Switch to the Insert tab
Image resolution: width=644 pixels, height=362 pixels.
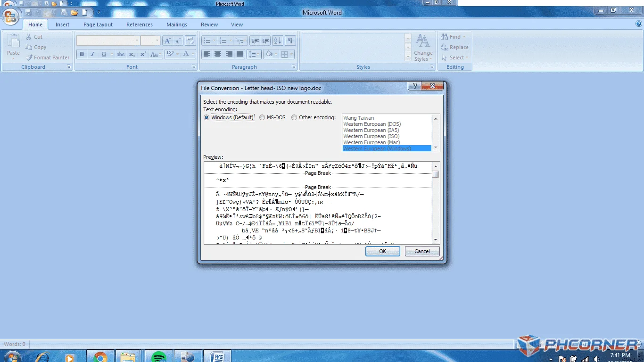62,25
